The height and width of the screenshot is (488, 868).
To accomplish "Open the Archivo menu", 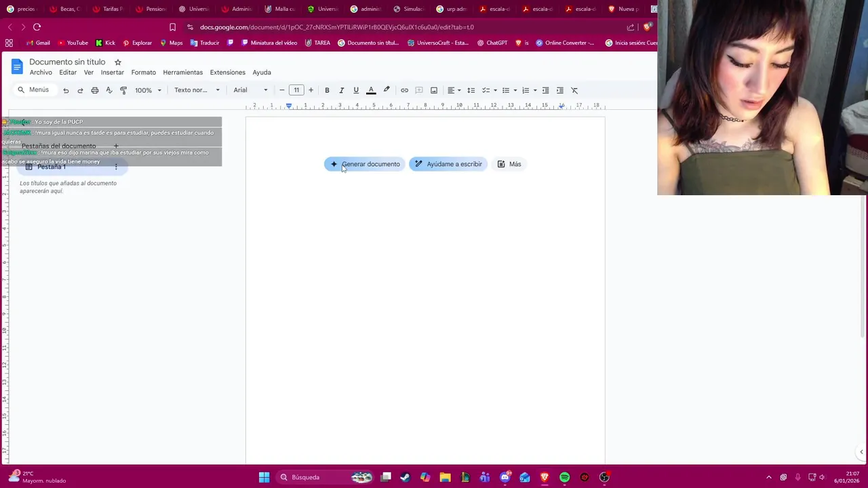I will [41, 73].
